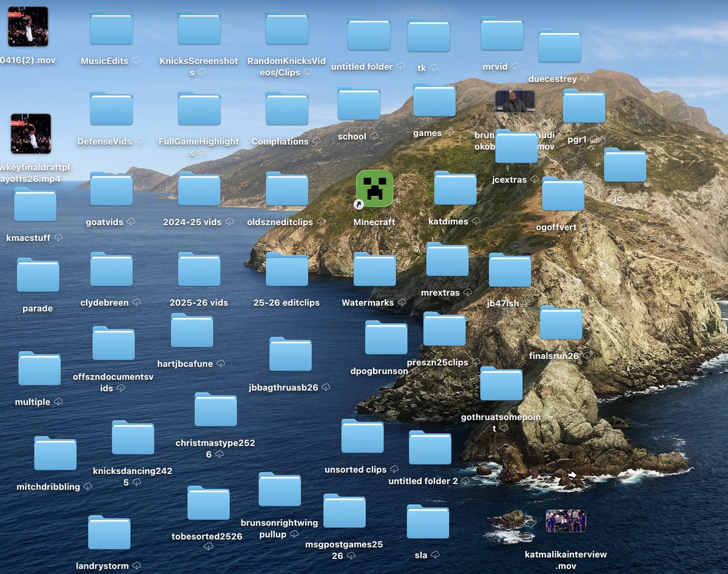Select the untitled folder 2 icon
728x574 pixels.
(430, 448)
